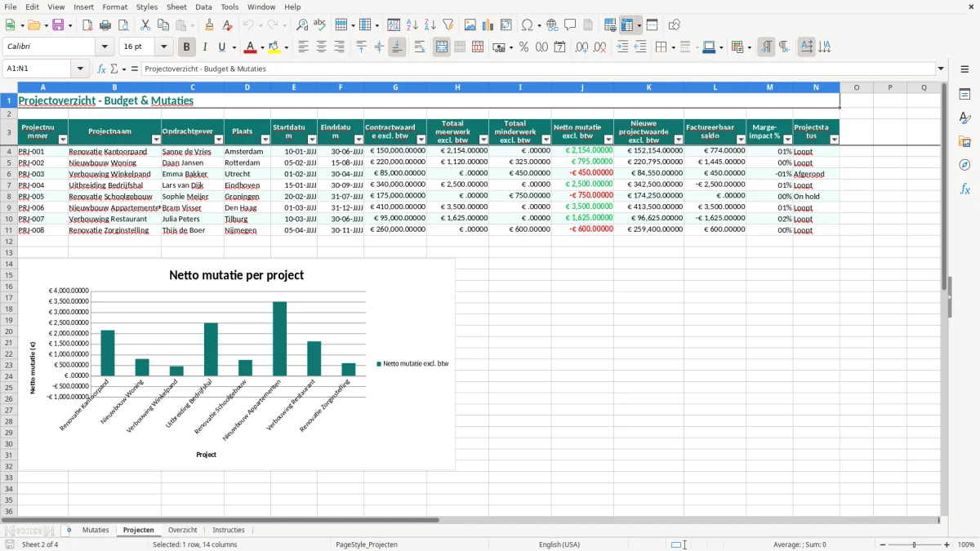Open Projectnaam column filter dropdown

[x=156, y=140]
